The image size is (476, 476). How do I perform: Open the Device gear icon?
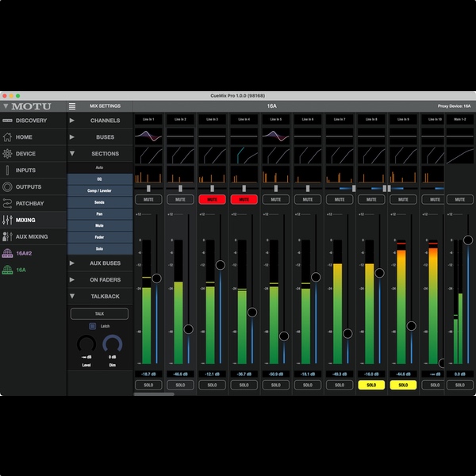(7, 154)
